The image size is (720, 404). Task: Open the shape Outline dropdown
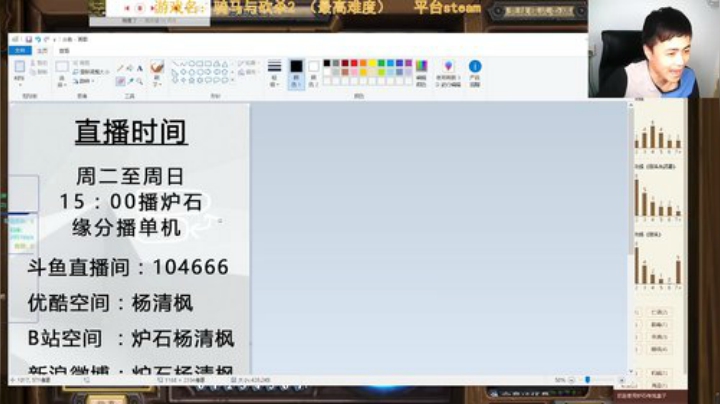coord(248,63)
